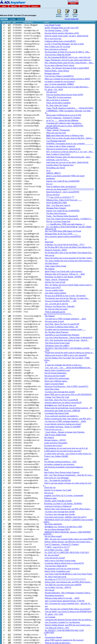Check the box beside Get help now! email
The height and width of the screenshot is (644, 97).
pos(4,92)
